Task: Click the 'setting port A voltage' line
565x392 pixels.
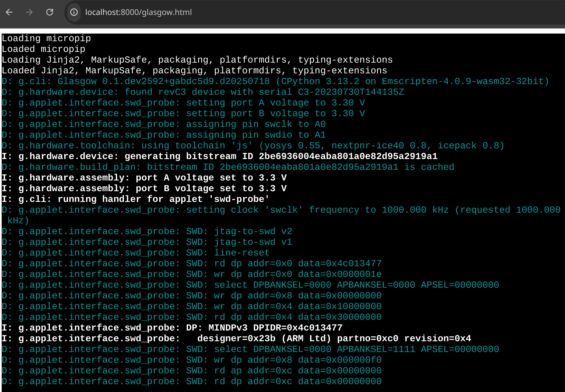Action: (183, 103)
